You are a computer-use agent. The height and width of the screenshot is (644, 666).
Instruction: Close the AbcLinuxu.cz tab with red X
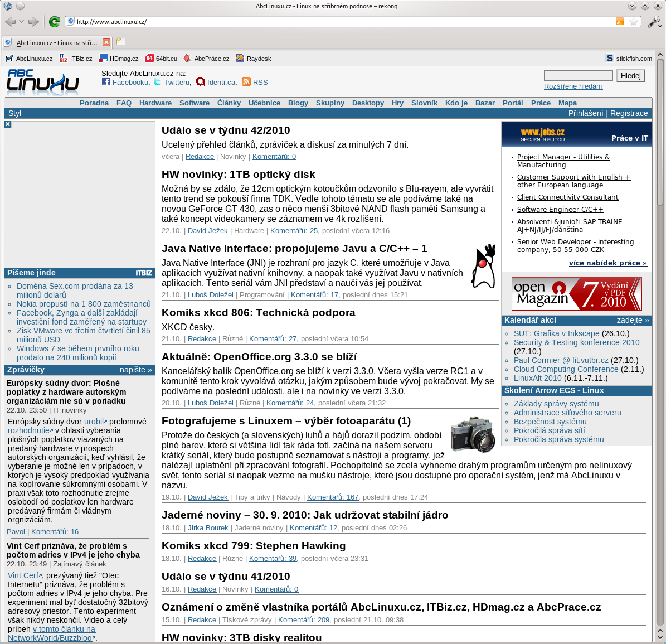106,42
